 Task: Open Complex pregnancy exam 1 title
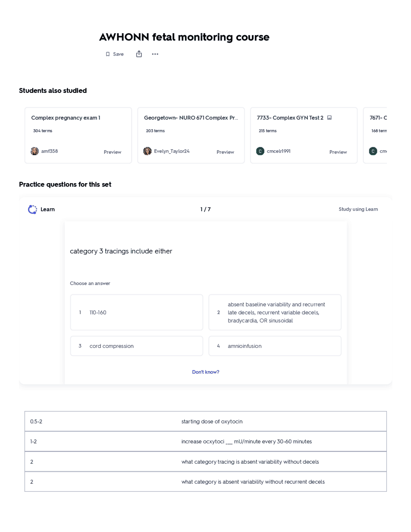[x=66, y=118]
